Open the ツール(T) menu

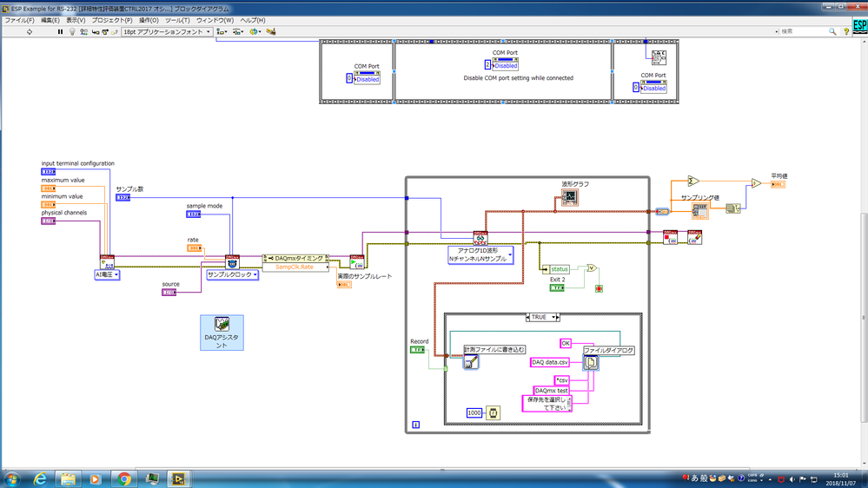177,20
